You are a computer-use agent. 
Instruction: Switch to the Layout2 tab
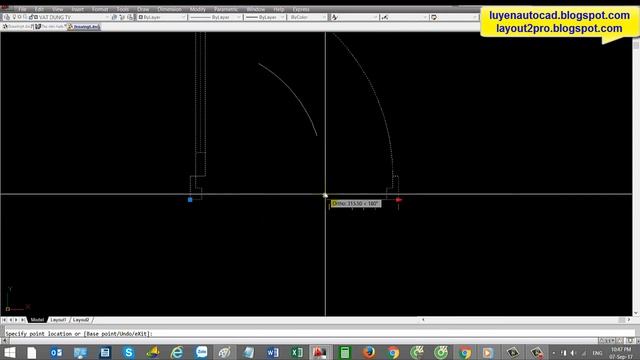click(x=81, y=320)
